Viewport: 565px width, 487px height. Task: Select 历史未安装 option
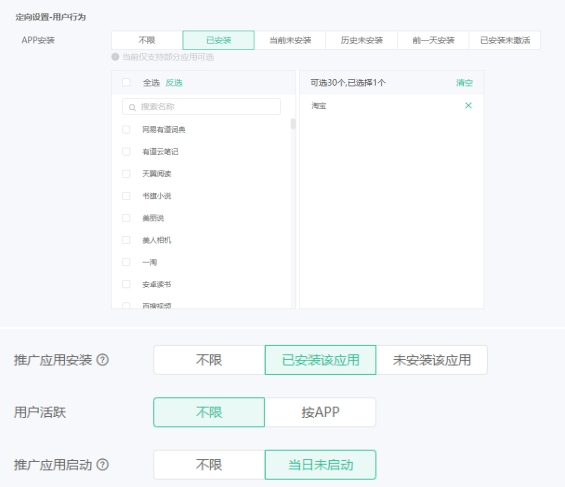coord(361,40)
